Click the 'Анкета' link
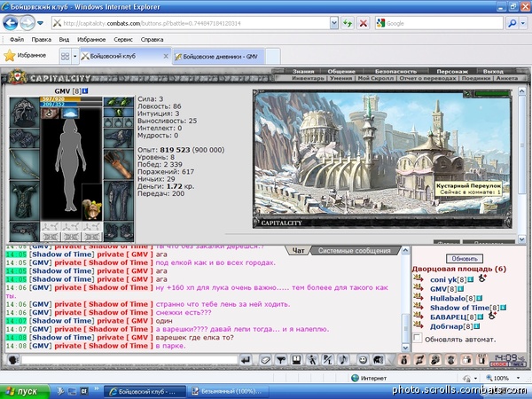The image size is (532, 399). point(507,78)
